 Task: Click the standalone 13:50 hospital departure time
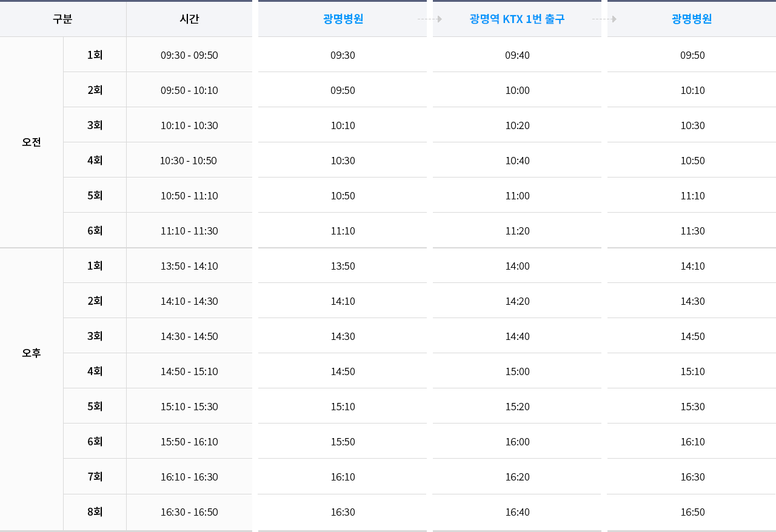(343, 266)
